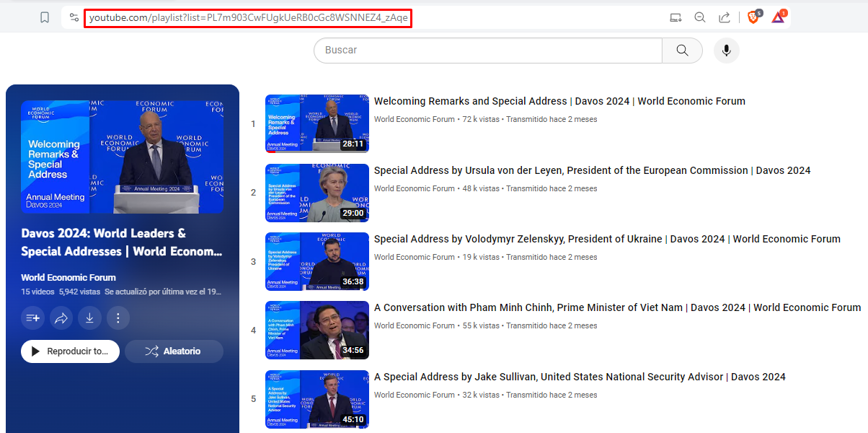Open World Economic Forum channel in the playlist panel
Viewport: 868px width, 433px height.
68,278
